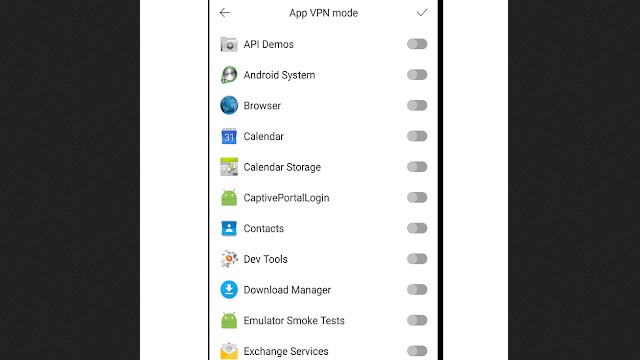
Task: Go back using the arrow icon
Action: point(224,13)
